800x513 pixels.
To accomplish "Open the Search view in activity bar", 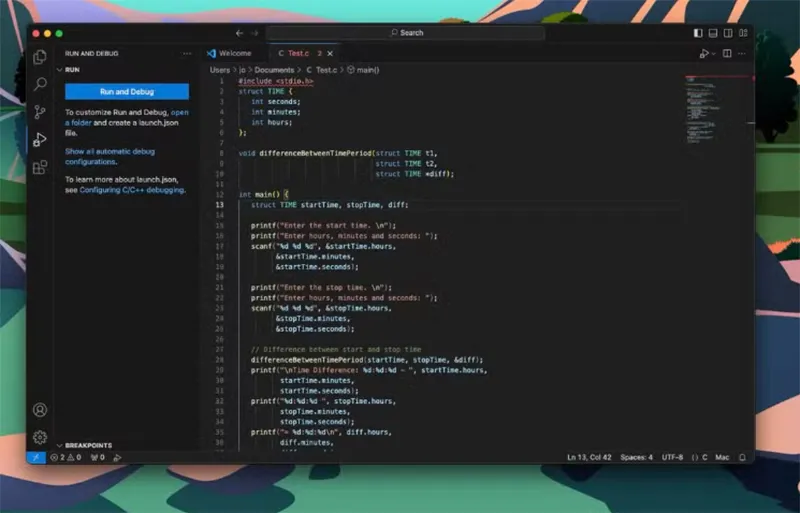I will point(40,85).
